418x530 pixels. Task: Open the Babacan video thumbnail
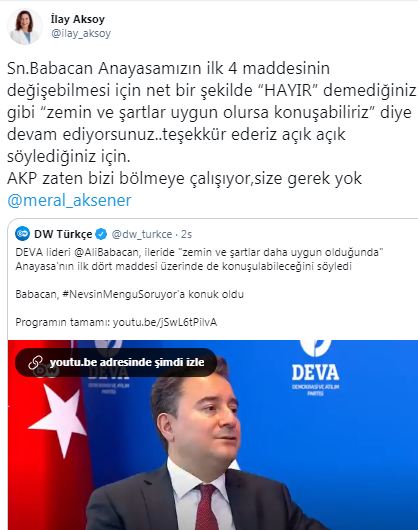coord(213,435)
